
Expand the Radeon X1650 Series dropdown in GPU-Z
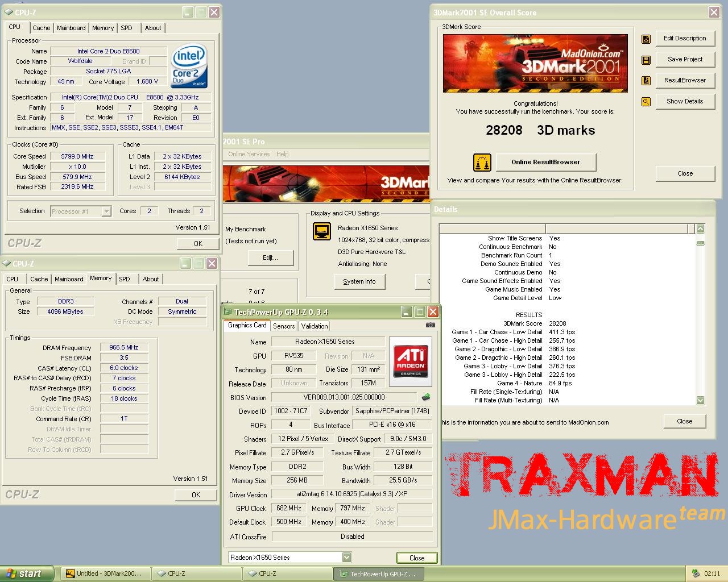pyautogui.click(x=346, y=558)
